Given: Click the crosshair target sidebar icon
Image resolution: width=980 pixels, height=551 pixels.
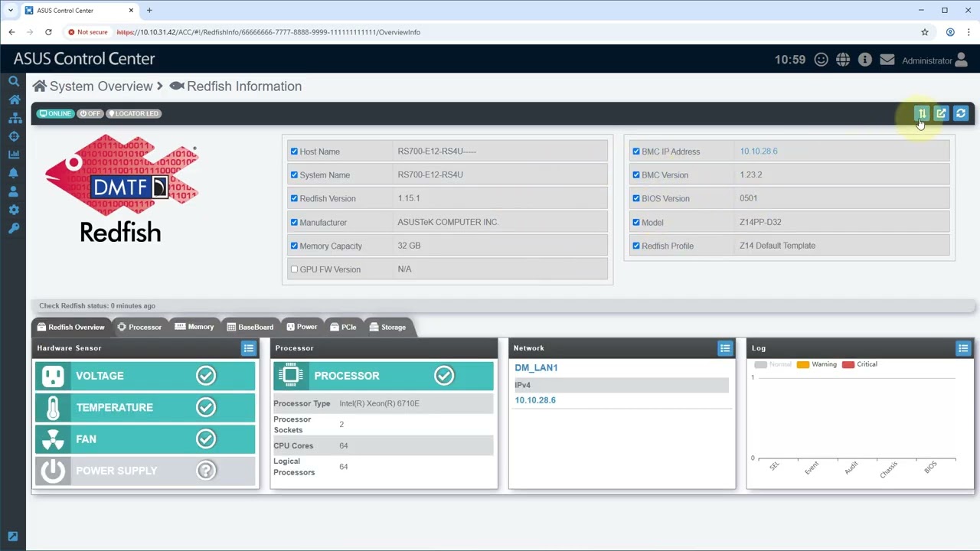Looking at the screenshot, I should [14, 136].
